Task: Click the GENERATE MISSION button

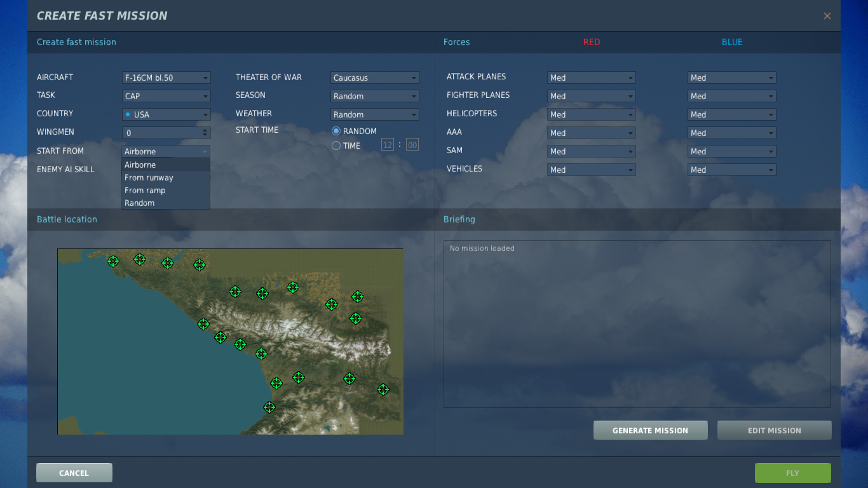Action: click(x=650, y=430)
